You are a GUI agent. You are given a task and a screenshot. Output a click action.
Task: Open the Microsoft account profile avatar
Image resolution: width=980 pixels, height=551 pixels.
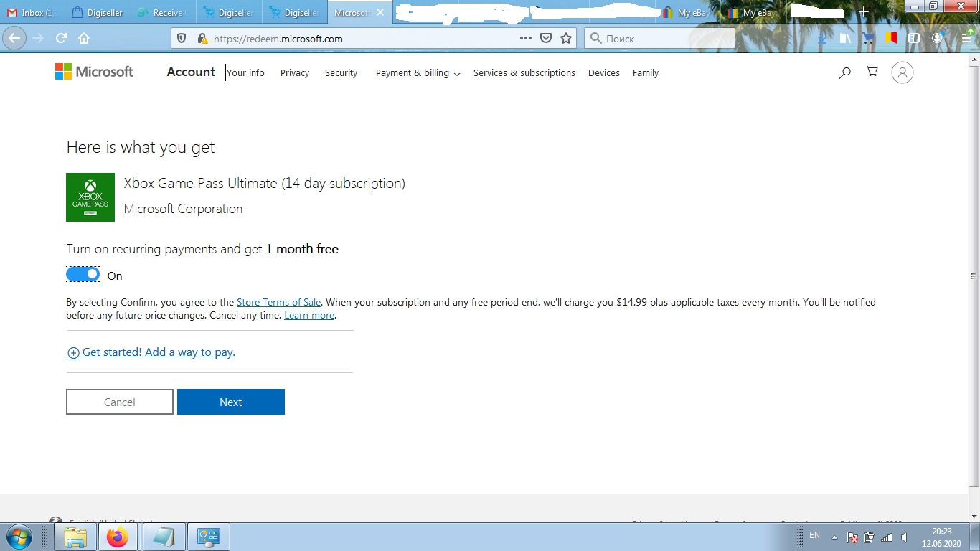(x=903, y=72)
